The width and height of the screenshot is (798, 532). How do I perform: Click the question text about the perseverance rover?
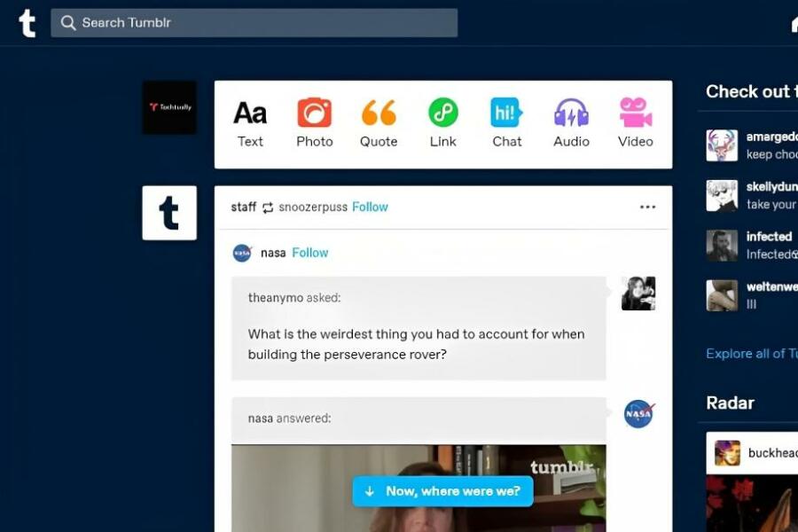coord(417,344)
